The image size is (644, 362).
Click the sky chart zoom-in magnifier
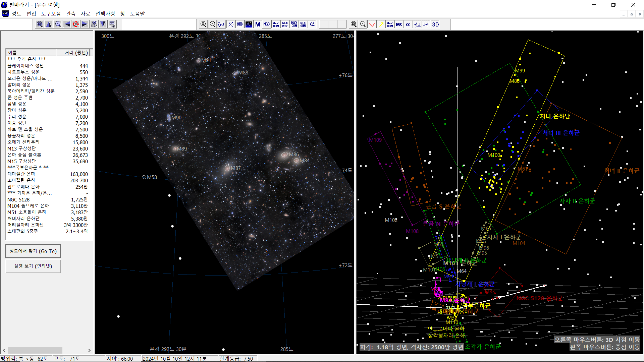[203, 24]
